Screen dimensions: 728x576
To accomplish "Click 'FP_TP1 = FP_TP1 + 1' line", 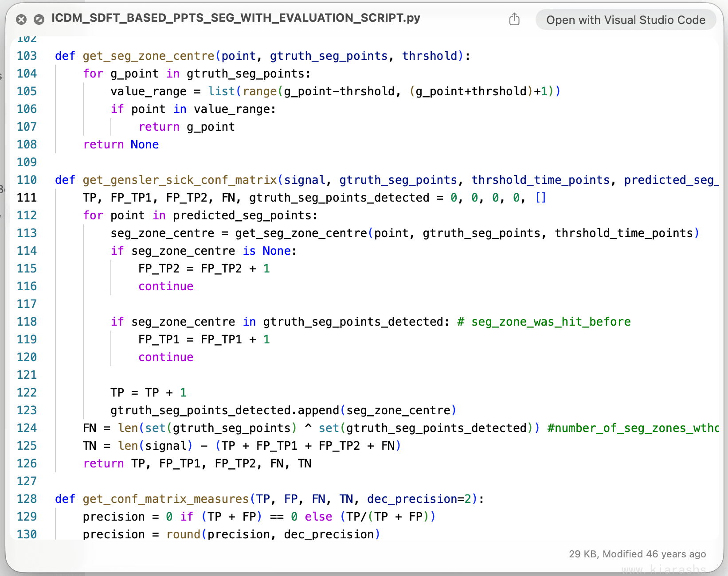I will point(204,339).
